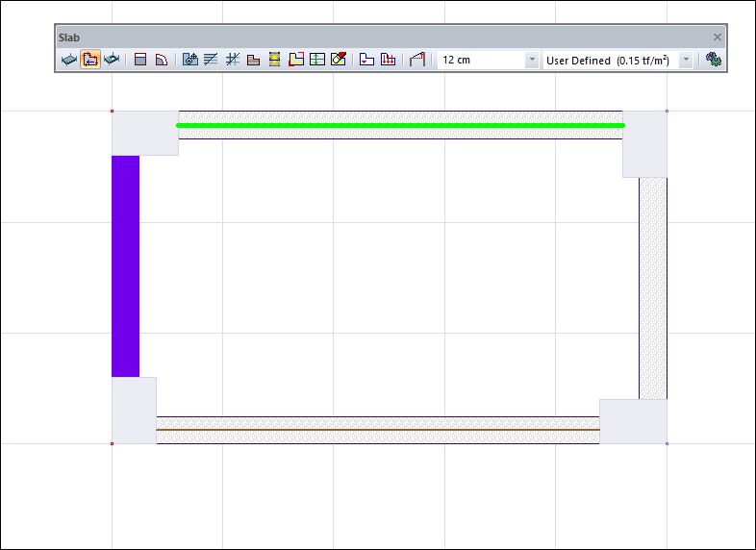Click the 12 cm thickness input field
Viewport: 756px width, 550px height.
tap(481, 60)
